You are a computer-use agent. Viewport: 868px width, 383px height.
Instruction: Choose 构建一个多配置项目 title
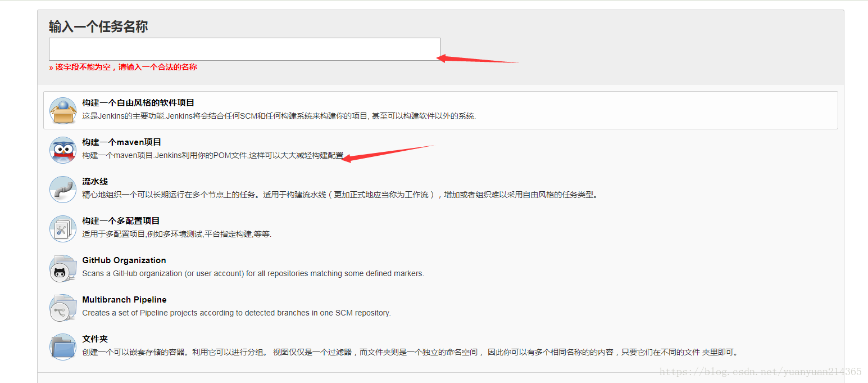pyautogui.click(x=121, y=221)
